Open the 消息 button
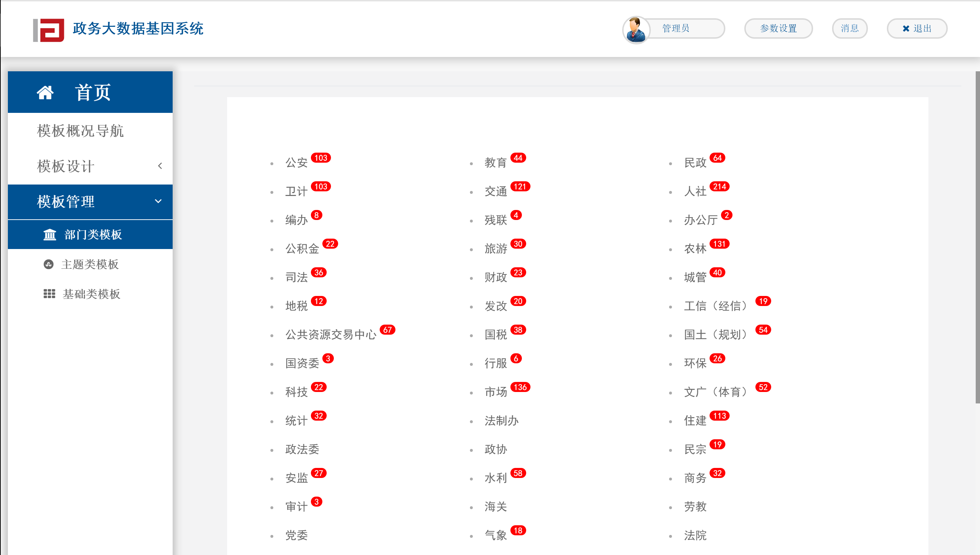Image resolution: width=980 pixels, height=555 pixels. [849, 29]
